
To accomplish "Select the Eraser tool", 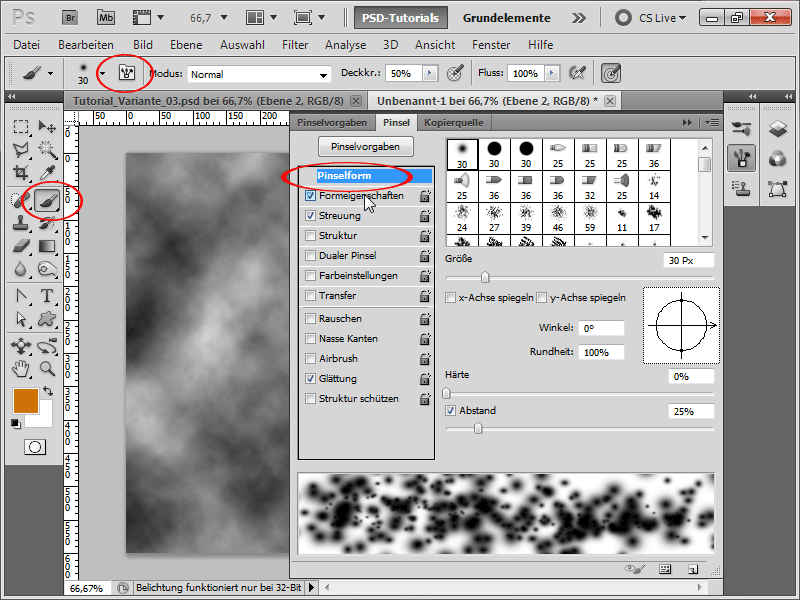I will click(x=21, y=246).
